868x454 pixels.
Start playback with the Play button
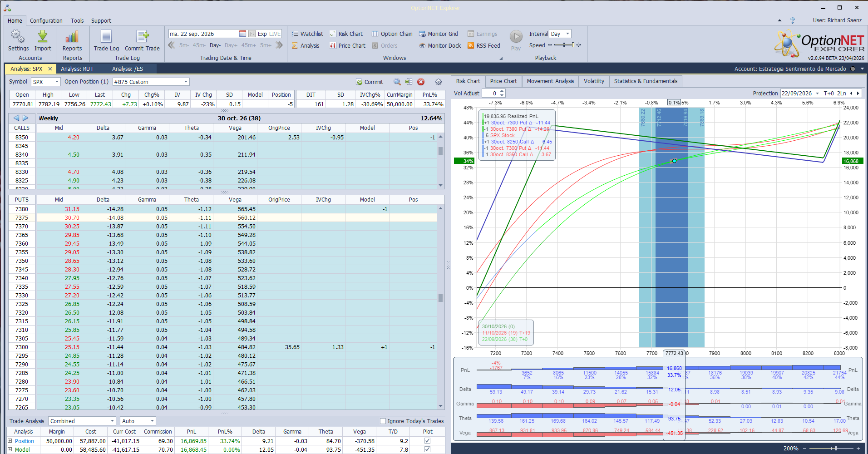[x=516, y=40]
